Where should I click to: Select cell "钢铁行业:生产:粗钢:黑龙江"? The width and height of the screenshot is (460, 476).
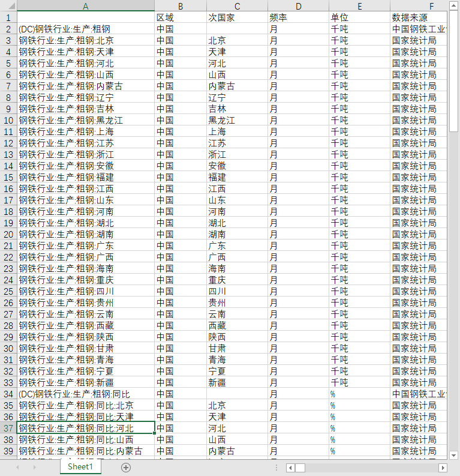coord(86,120)
